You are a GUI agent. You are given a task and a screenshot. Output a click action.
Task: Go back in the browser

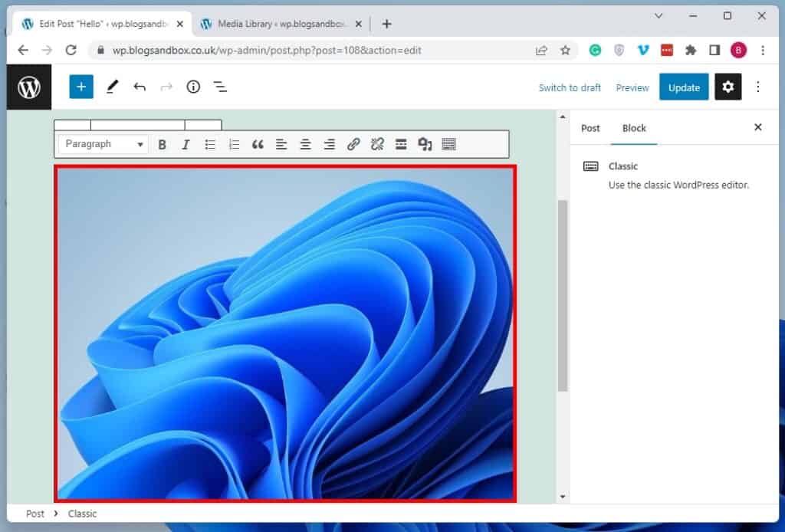[x=23, y=50]
